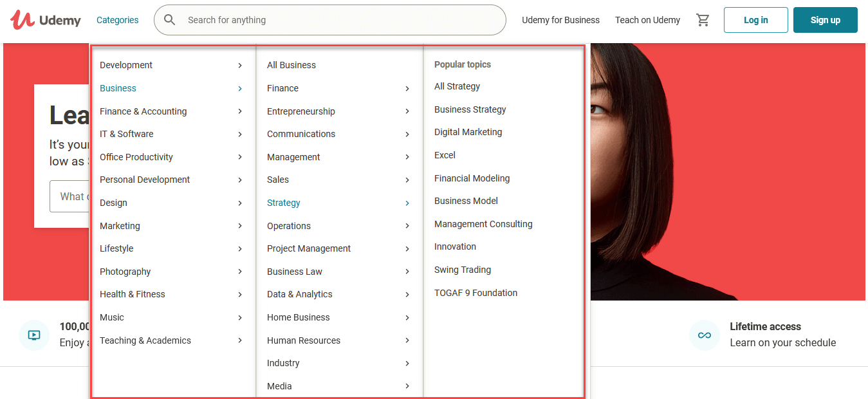
Task: Select the Photography category
Action: [x=125, y=272]
